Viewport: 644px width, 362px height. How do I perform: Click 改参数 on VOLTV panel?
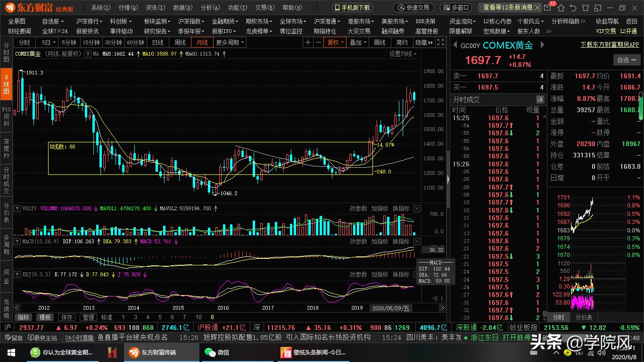click(358, 208)
